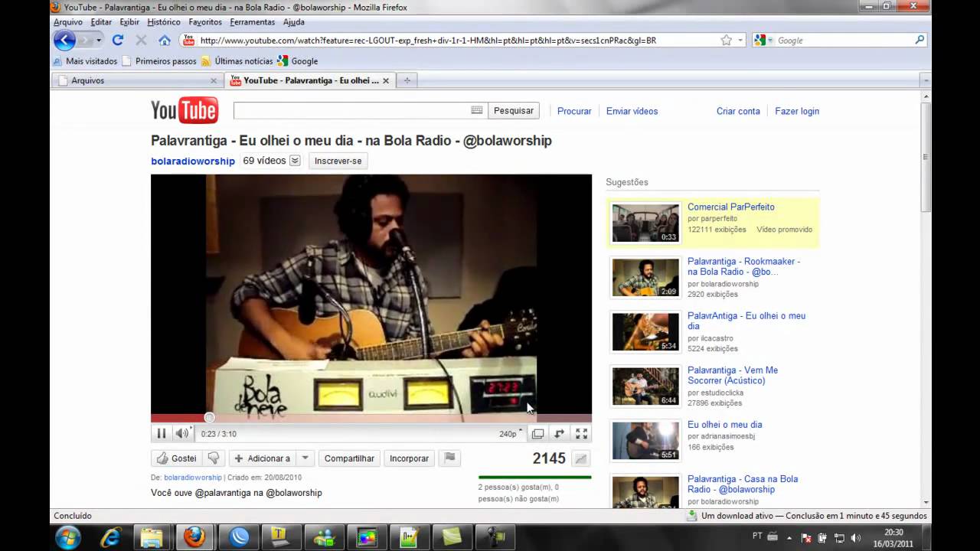
Task: Pause the video playback
Action: (162, 434)
